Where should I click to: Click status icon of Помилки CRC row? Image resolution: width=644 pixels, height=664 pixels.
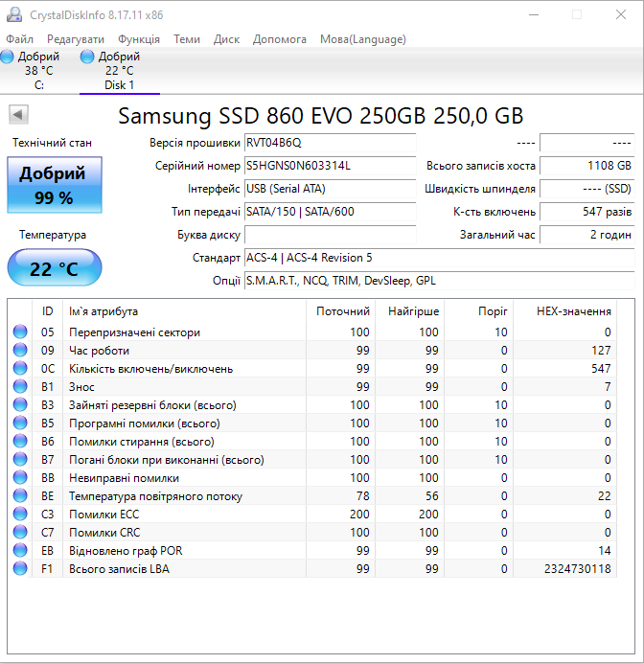(x=20, y=532)
